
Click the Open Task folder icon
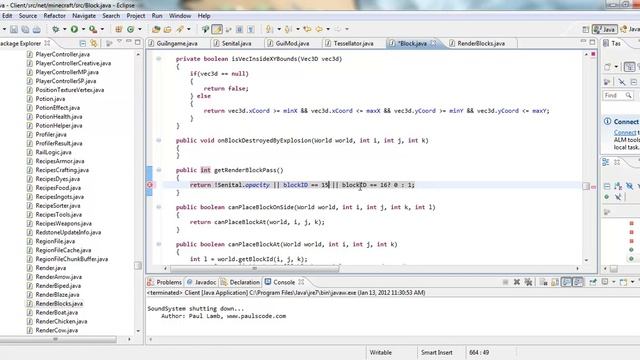pos(167,29)
